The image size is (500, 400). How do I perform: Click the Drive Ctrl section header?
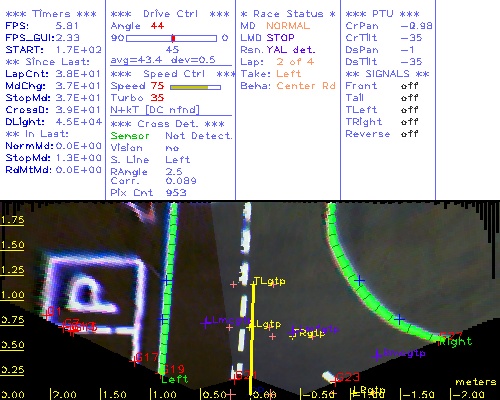170,14
